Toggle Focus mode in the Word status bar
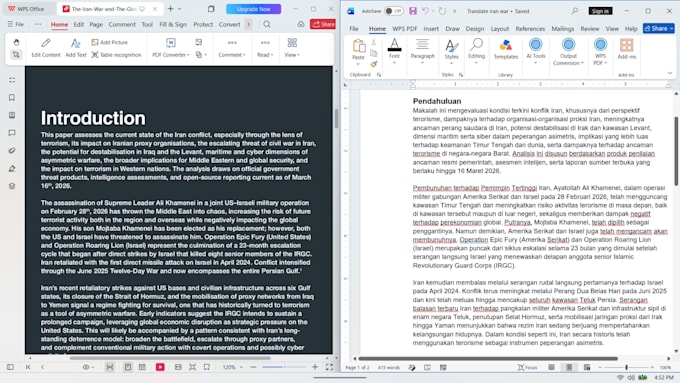Viewport: 680px width, 383px height. click(x=527, y=367)
